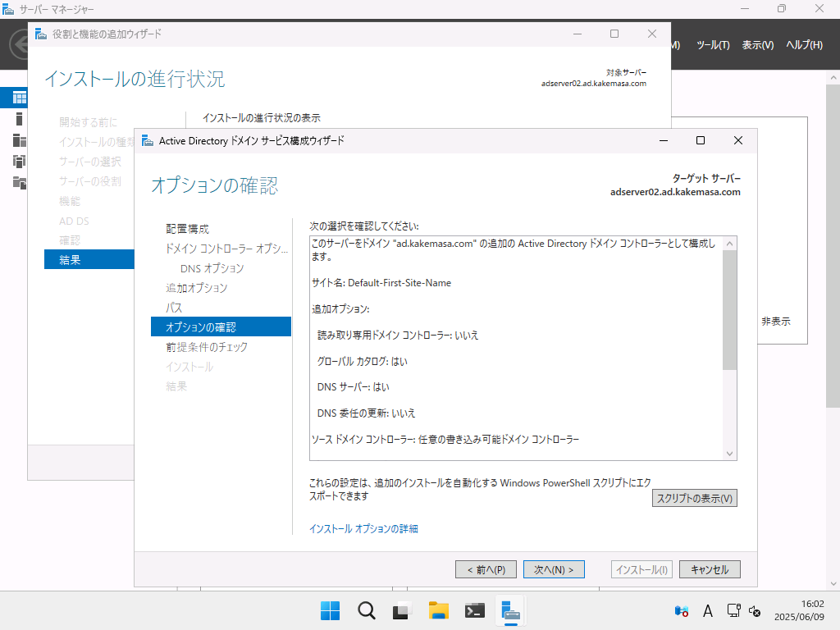
Task: Select the AD DS role icon in Server Manager sidebar
Action: pyautogui.click(x=20, y=162)
